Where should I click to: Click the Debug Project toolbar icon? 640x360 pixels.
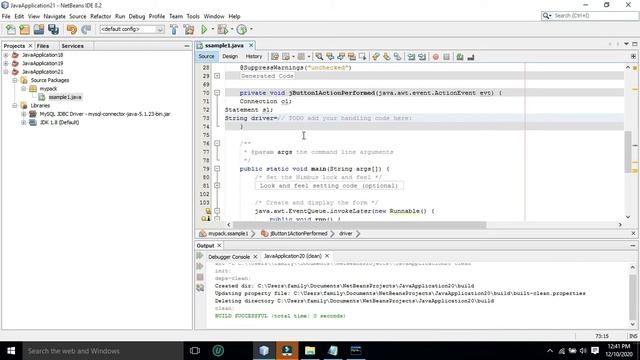point(222,29)
